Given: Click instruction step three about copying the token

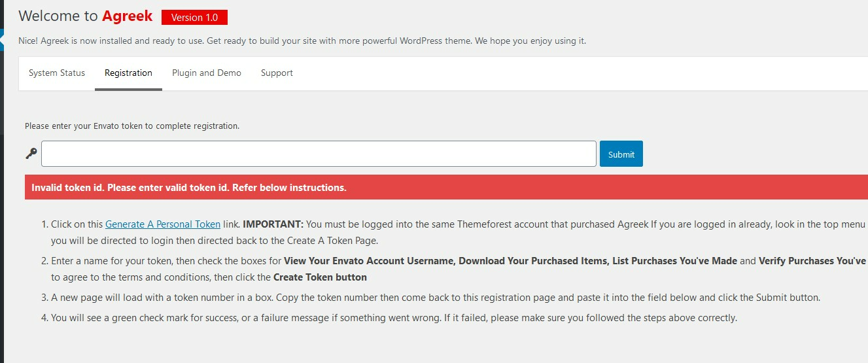Looking at the screenshot, I should click(436, 297).
